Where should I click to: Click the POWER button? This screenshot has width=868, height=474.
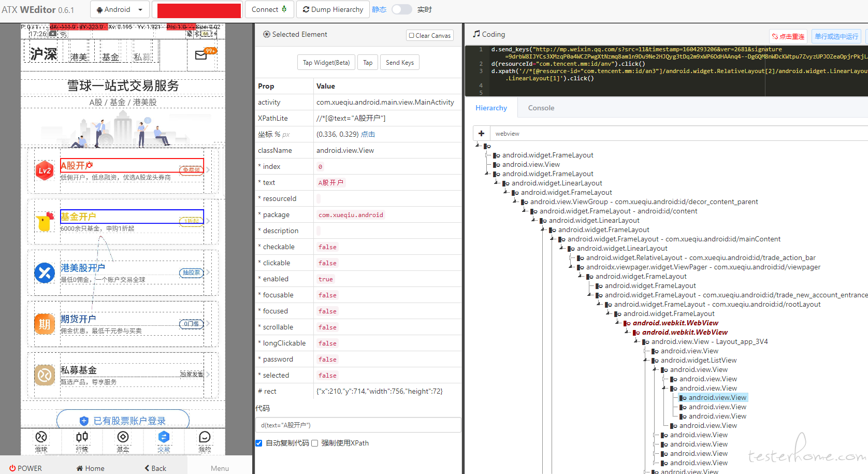25,468
